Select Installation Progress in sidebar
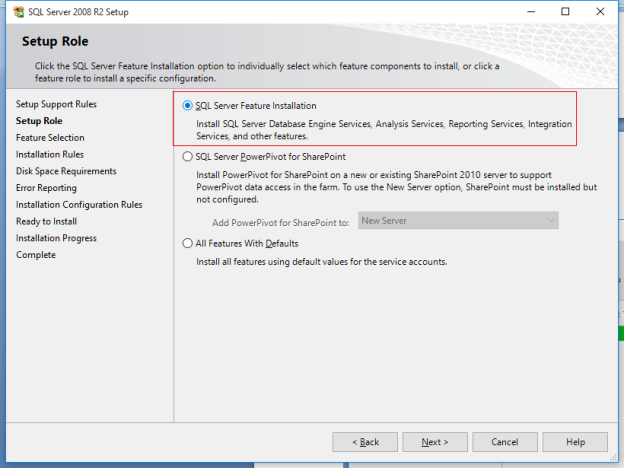 [56, 238]
